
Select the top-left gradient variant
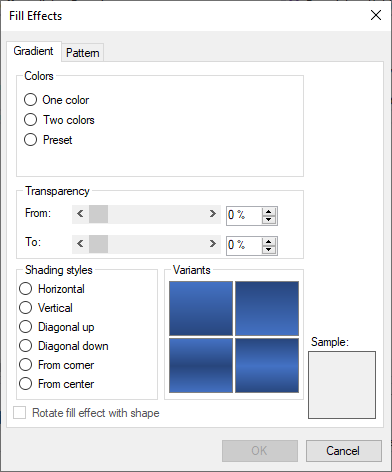[201, 308]
